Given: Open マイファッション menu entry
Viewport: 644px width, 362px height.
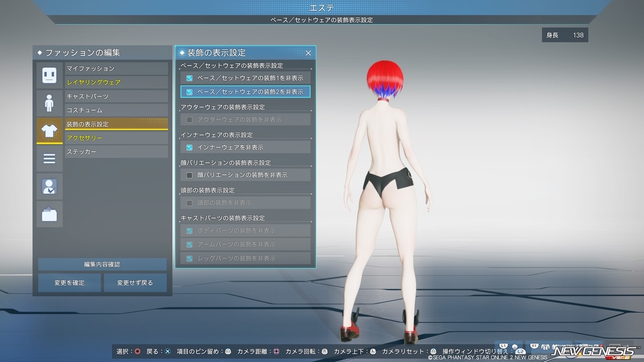Looking at the screenshot, I should tap(116, 69).
